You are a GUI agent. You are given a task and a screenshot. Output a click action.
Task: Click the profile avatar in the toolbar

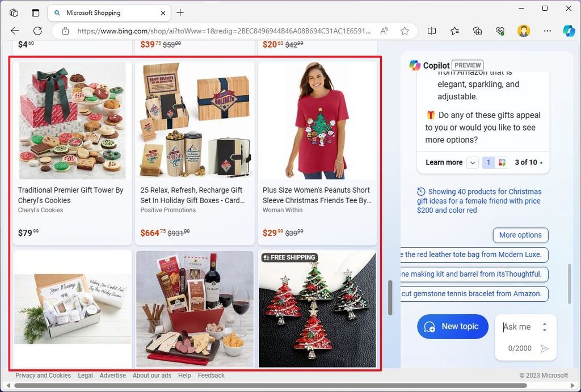[523, 31]
